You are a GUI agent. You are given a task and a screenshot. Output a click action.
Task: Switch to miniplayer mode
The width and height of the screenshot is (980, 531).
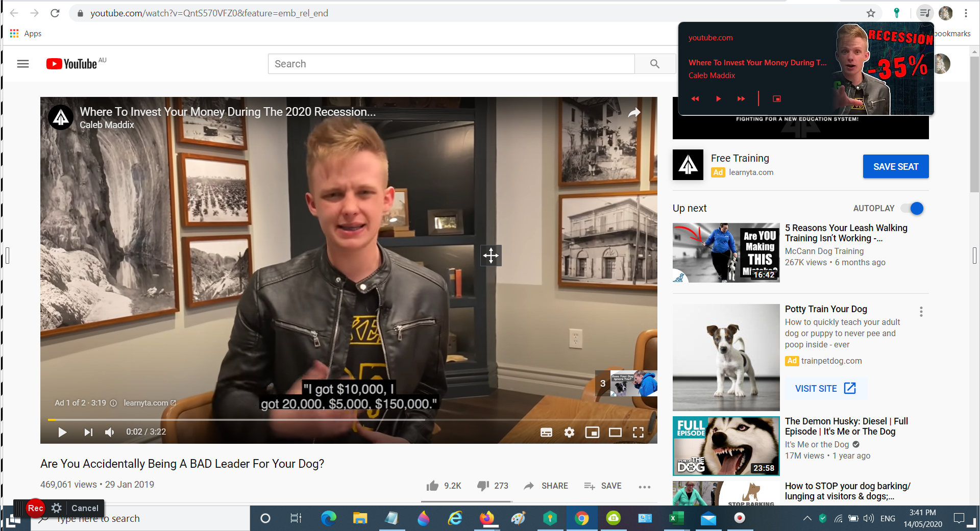[x=592, y=433]
